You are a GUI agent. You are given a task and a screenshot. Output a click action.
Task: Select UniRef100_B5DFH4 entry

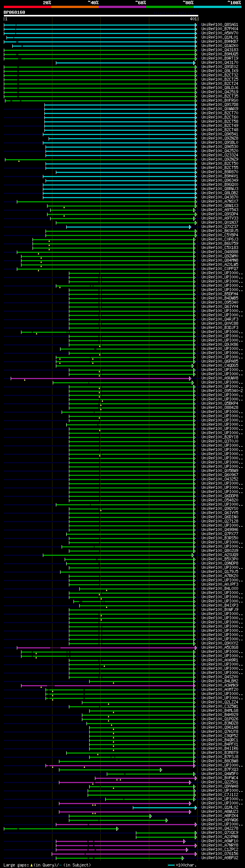pos(220,294)
